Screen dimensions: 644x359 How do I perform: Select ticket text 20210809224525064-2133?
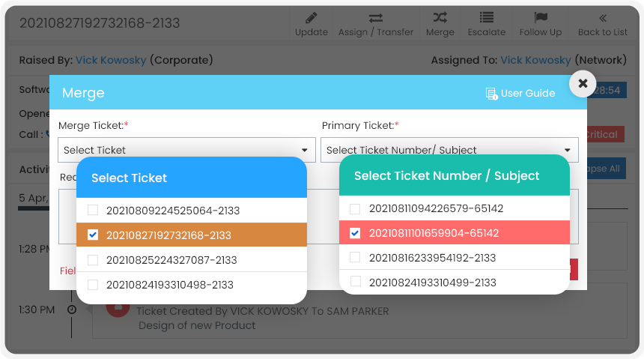(173, 211)
